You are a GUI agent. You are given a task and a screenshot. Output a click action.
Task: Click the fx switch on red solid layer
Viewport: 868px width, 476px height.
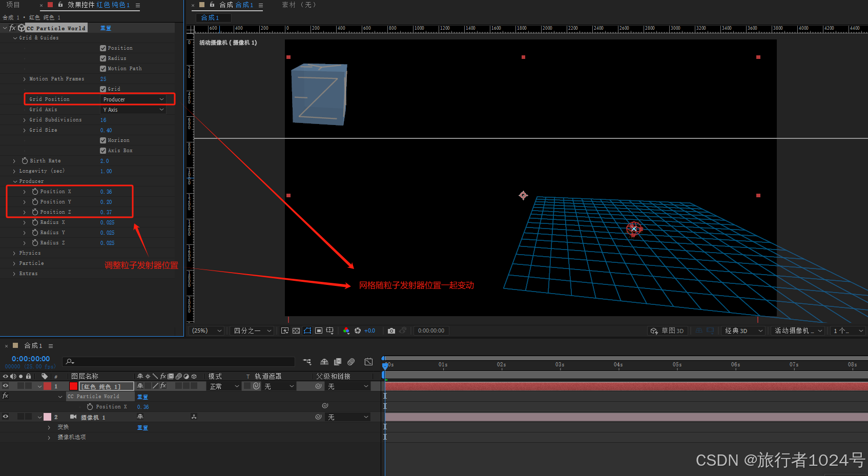pos(163,386)
